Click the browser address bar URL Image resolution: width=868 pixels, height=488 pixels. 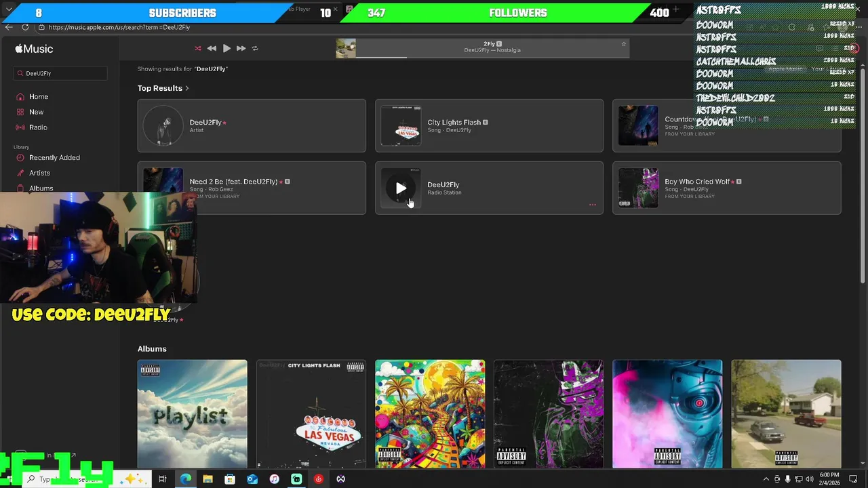click(119, 27)
